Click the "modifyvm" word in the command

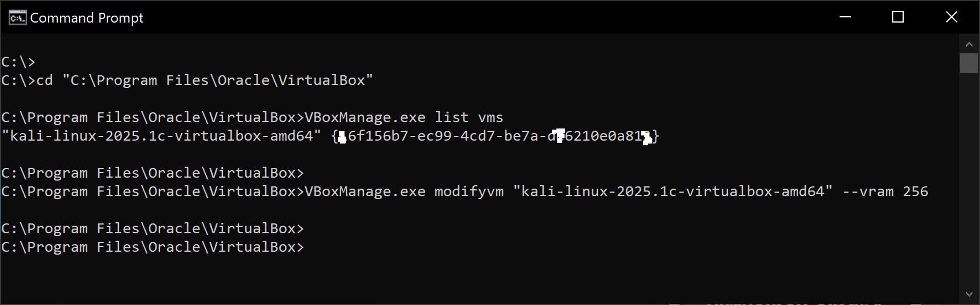click(469, 192)
